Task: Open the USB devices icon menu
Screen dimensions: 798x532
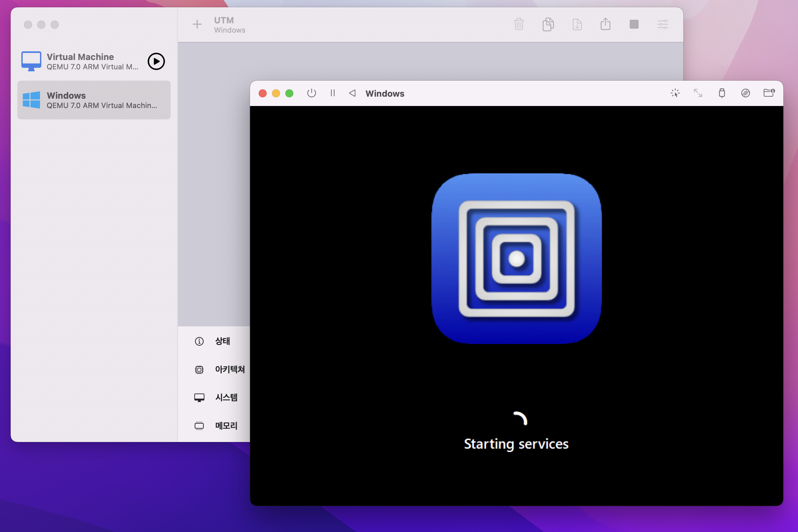Action: 722,93
